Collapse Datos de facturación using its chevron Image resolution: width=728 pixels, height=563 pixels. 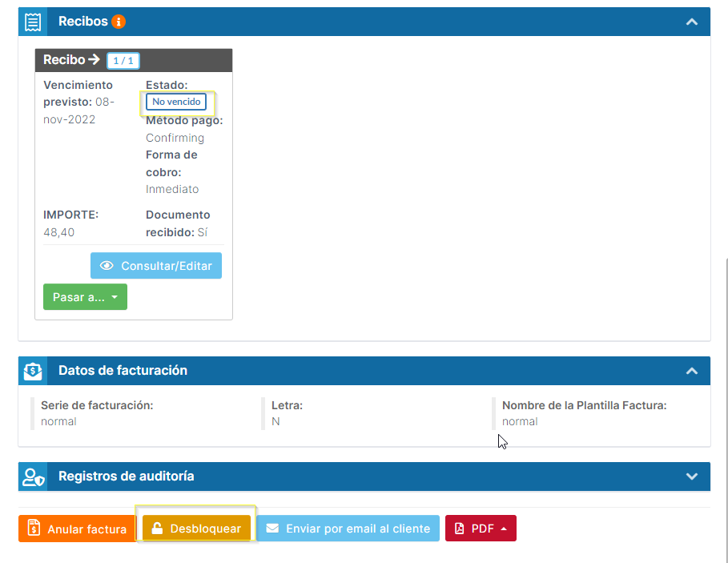tap(692, 371)
